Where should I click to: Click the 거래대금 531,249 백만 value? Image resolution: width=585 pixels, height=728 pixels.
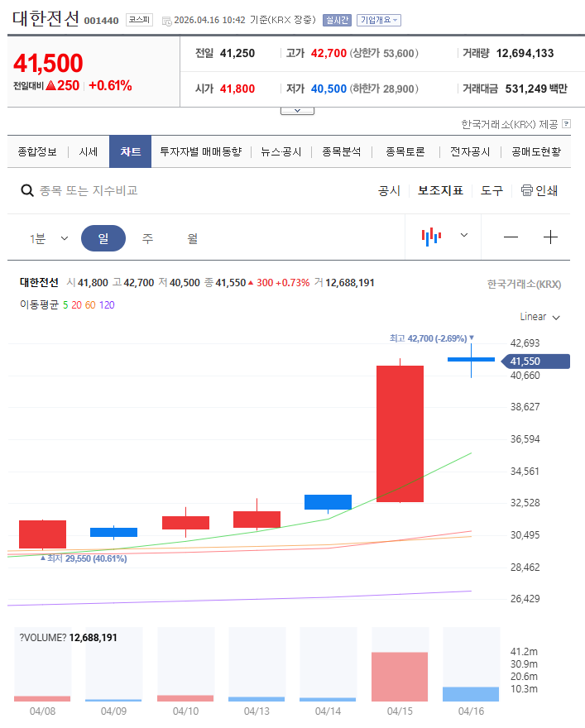pyautogui.click(x=536, y=89)
